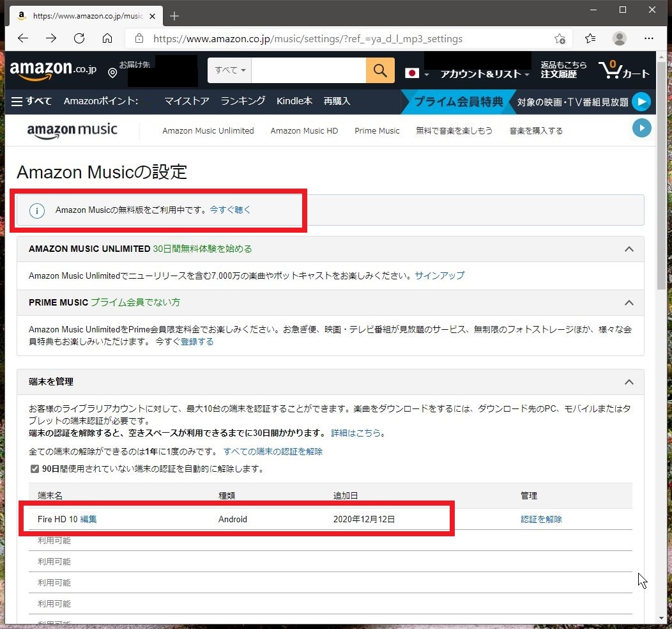Click the page vertical scrollbar thumb
The height and width of the screenshot is (629, 672).
pyautogui.click(x=661, y=176)
